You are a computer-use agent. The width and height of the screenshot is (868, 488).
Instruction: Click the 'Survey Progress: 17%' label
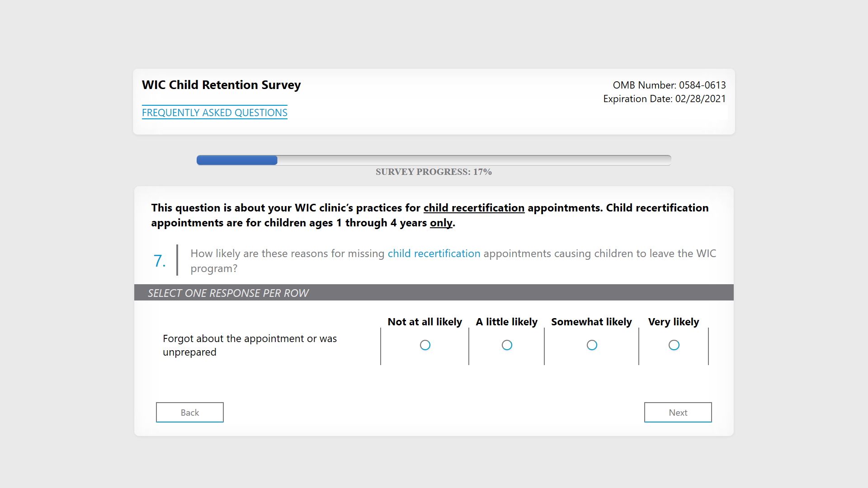click(x=434, y=172)
